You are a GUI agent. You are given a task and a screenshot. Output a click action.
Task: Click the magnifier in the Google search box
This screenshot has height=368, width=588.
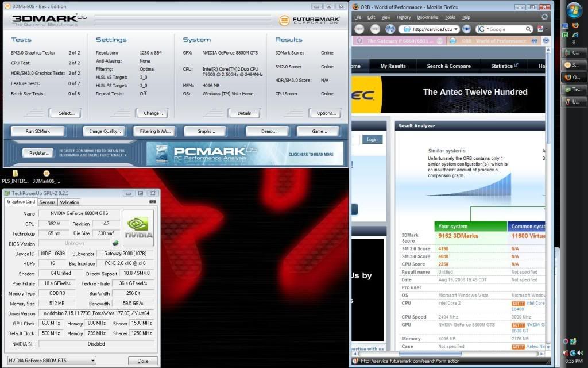528,29
